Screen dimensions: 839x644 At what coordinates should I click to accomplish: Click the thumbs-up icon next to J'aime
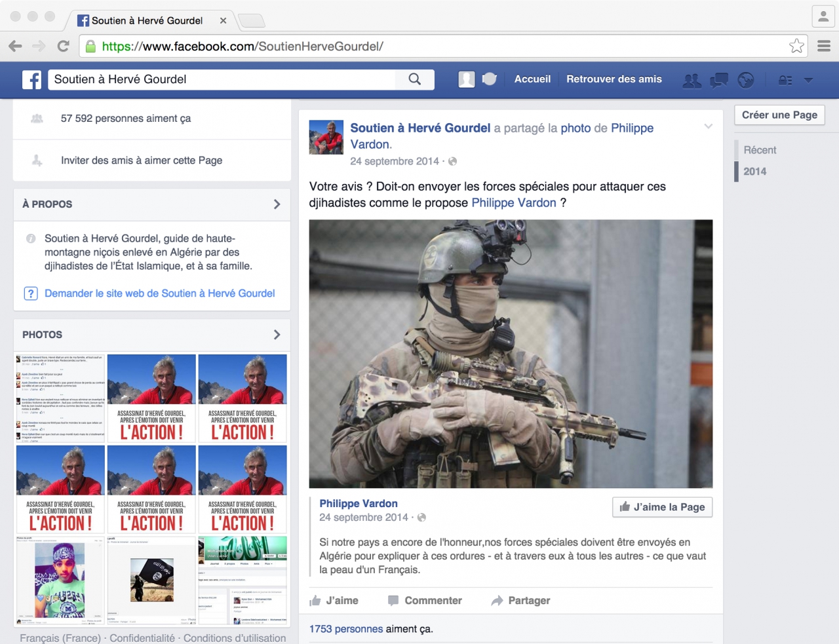(x=315, y=601)
